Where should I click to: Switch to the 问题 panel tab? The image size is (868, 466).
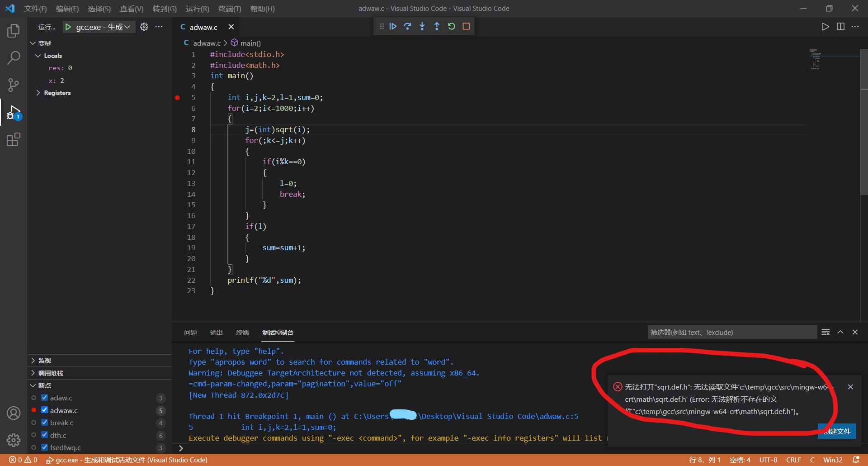tap(190, 333)
